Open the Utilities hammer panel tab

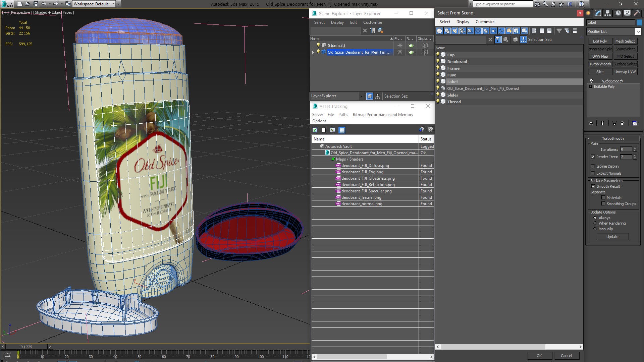click(x=637, y=13)
